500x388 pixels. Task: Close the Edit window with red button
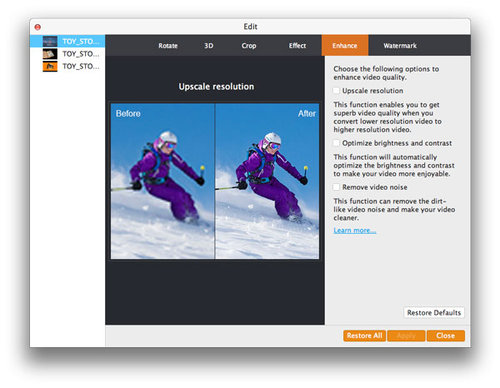tap(38, 27)
